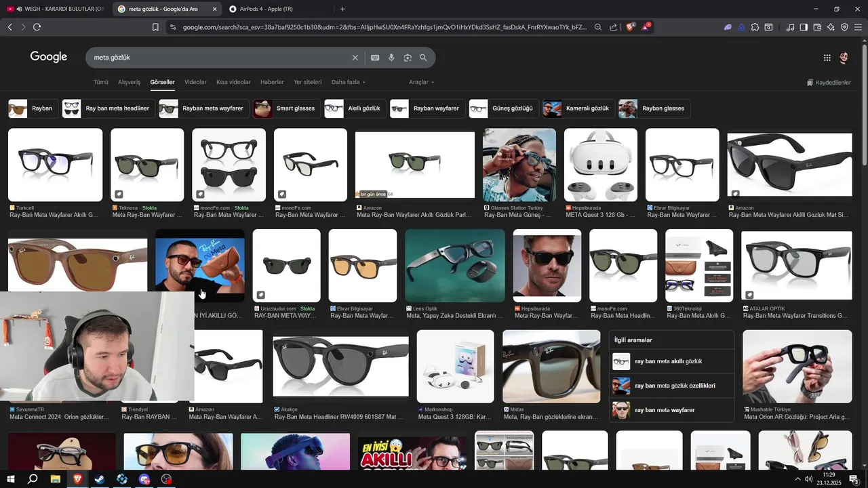The width and height of the screenshot is (868, 488).
Task: Open the zoom level magnifier in address bar
Action: pyautogui.click(x=597, y=27)
